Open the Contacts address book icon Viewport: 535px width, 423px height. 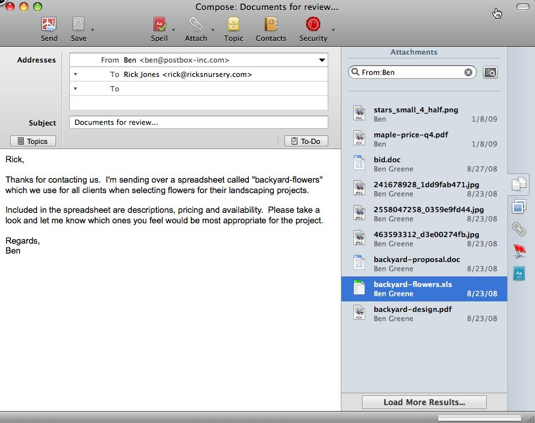pos(271,25)
